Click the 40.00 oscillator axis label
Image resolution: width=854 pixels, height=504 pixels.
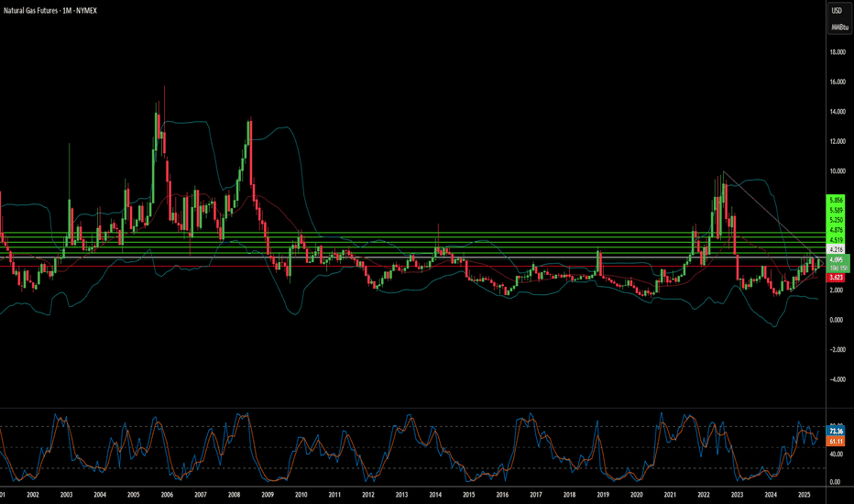click(x=836, y=454)
